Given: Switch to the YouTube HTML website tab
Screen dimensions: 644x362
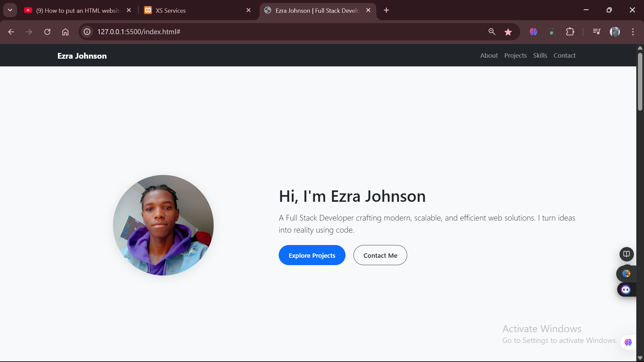Looking at the screenshot, I should click(x=78, y=10).
